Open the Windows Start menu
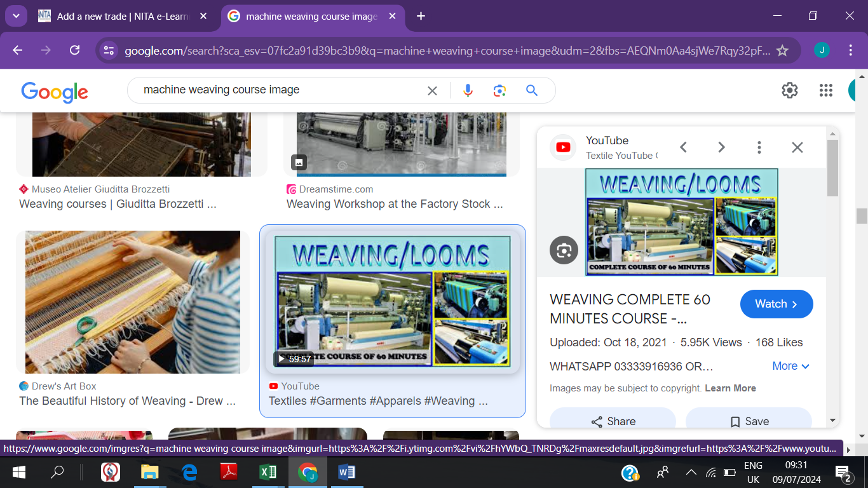The height and width of the screenshot is (488, 868). pyautogui.click(x=18, y=472)
